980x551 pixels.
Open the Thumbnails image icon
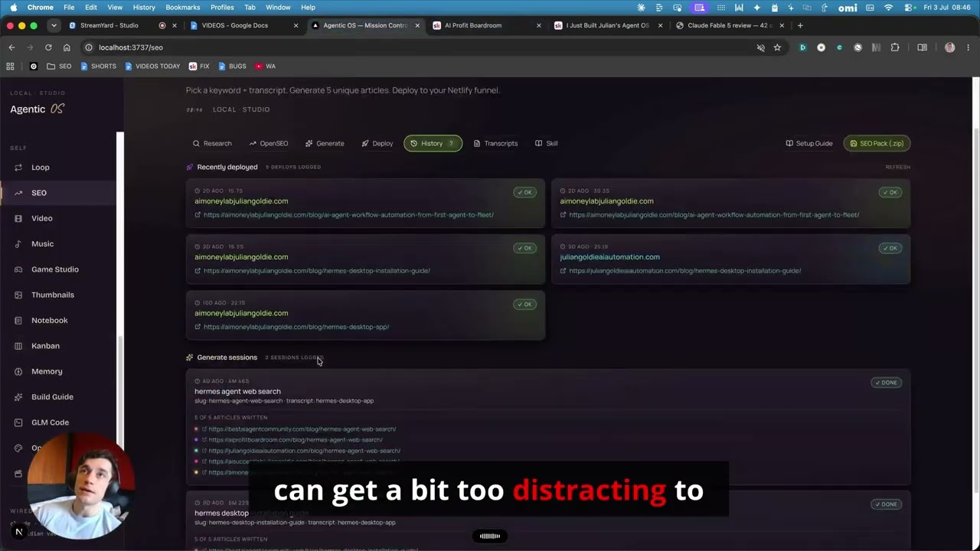pos(18,295)
